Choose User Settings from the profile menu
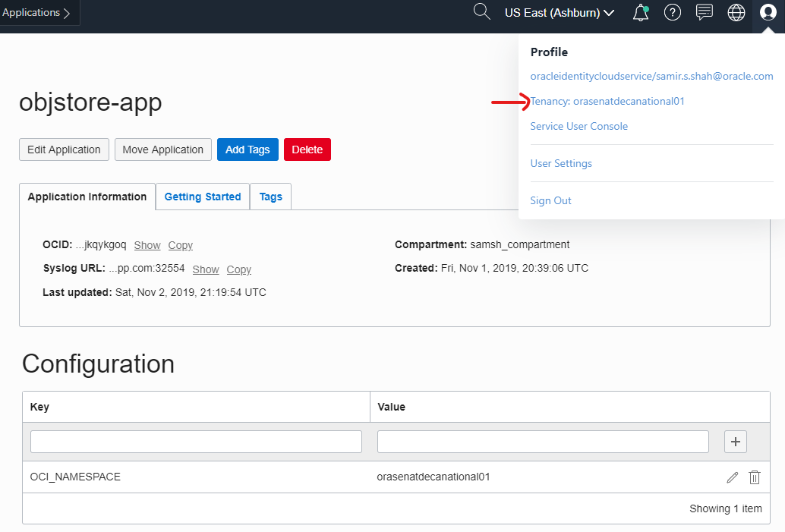785x532 pixels. click(x=561, y=163)
